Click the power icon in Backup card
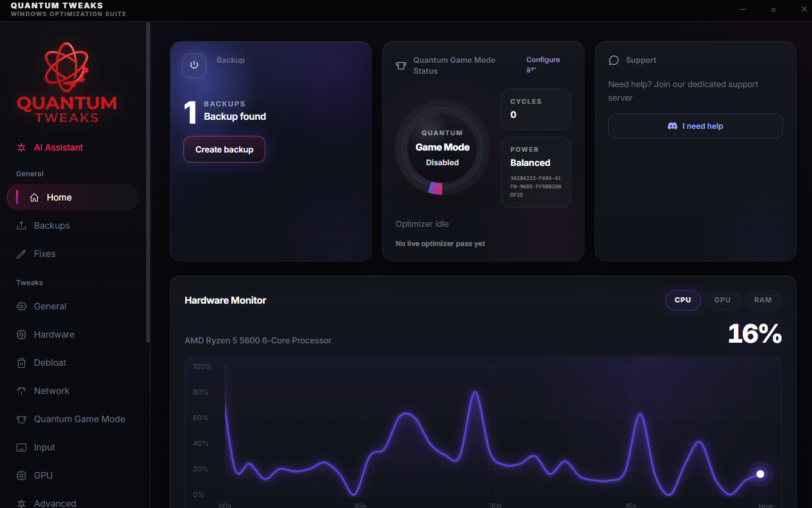 tap(194, 65)
